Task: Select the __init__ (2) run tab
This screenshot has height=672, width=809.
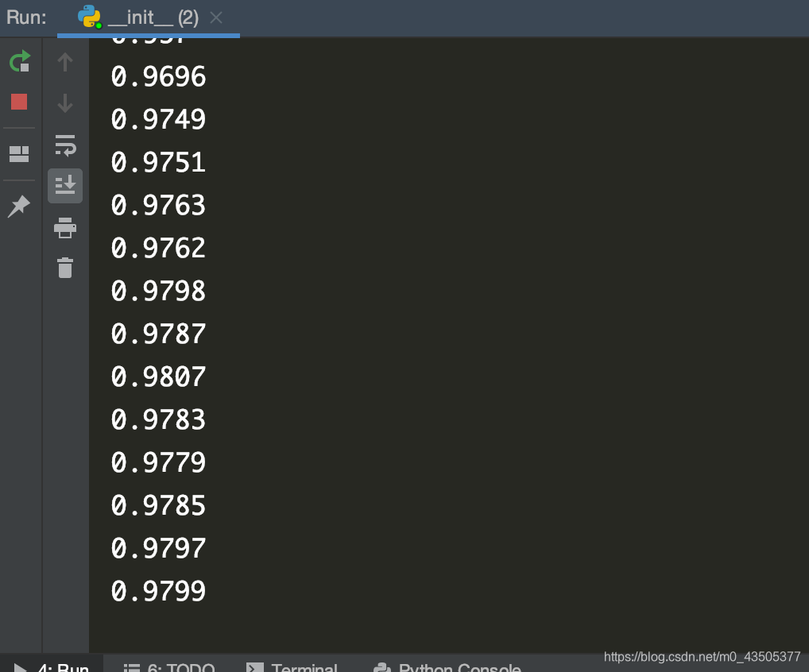Action: pos(149,18)
